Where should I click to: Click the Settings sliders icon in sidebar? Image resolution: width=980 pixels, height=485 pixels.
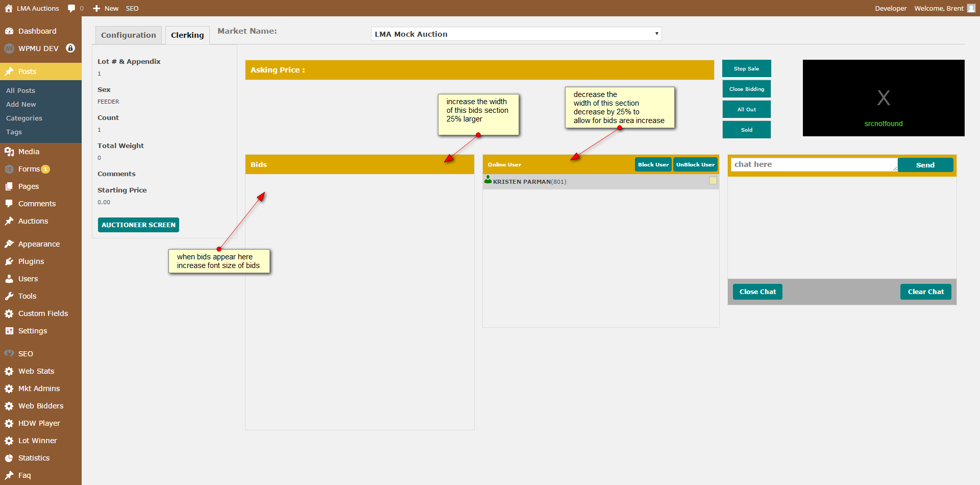9,331
